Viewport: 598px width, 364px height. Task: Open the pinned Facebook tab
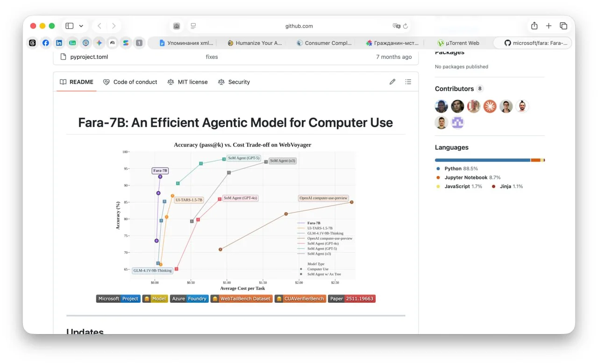(46, 43)
